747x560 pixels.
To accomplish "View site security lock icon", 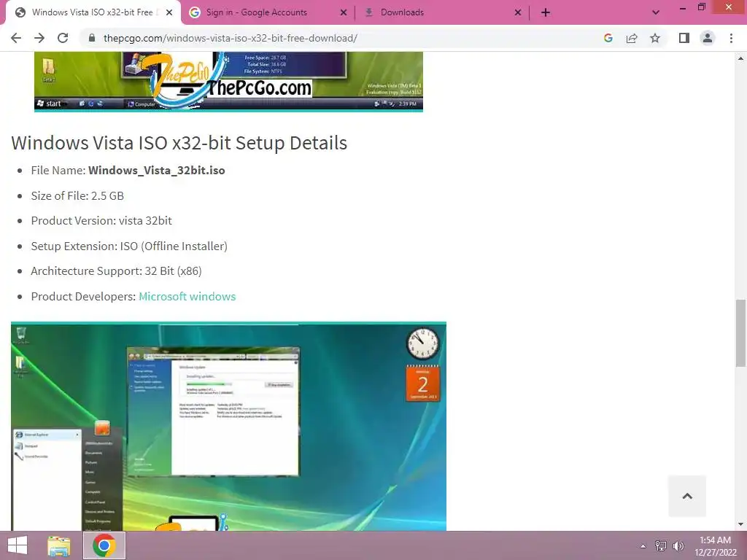I will pos(92,38).
